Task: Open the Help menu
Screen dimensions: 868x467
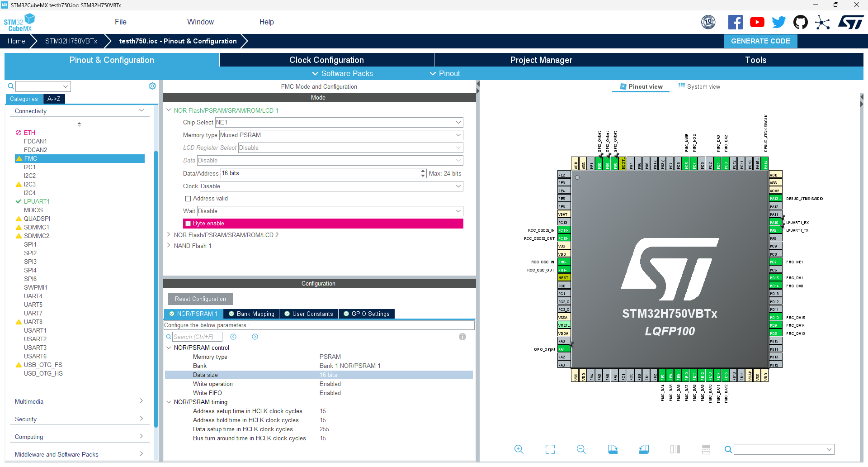Action: click(x=267, y=22)
